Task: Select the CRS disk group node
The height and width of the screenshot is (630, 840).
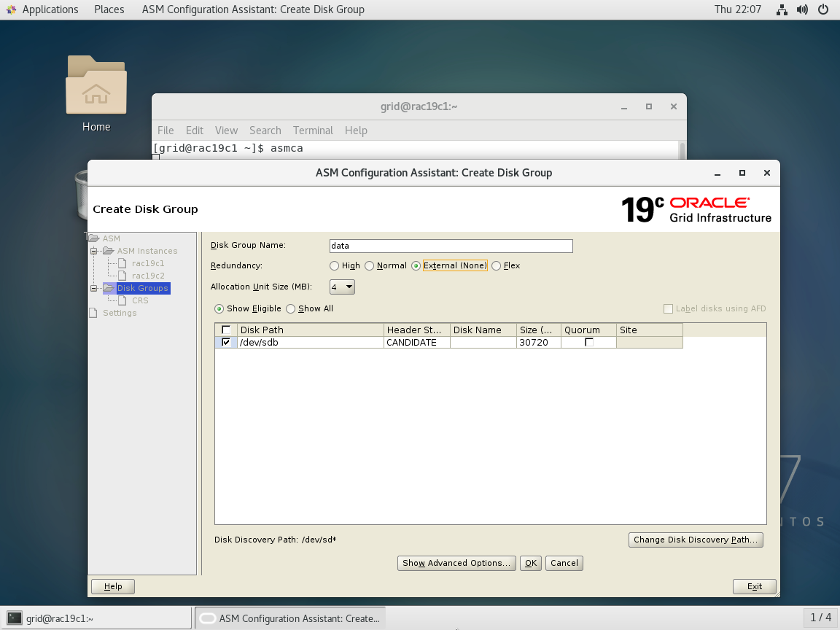Action: pyautogui.click(x=139, y=300)
